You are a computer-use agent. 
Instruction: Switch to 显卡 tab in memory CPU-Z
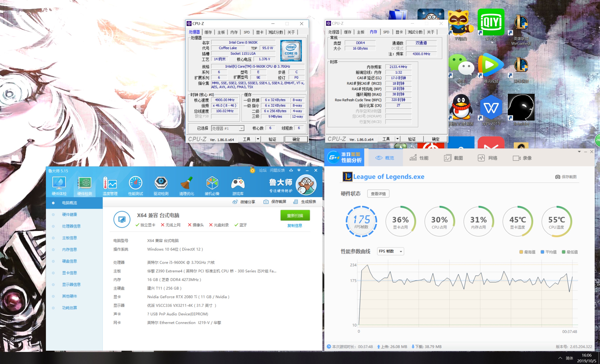399,32
